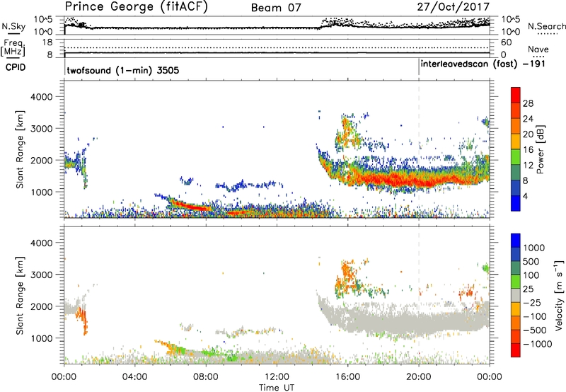Click the 'Prince George (fitACF)' plot title
Image resolution: width=566 pixels, height=392 pixels.
(x=137, y=7)
